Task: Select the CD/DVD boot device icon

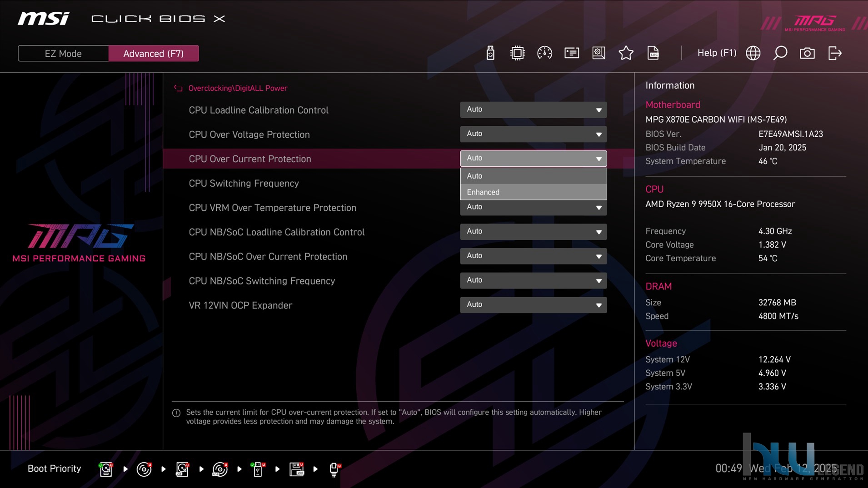Action: click(144, 469)
